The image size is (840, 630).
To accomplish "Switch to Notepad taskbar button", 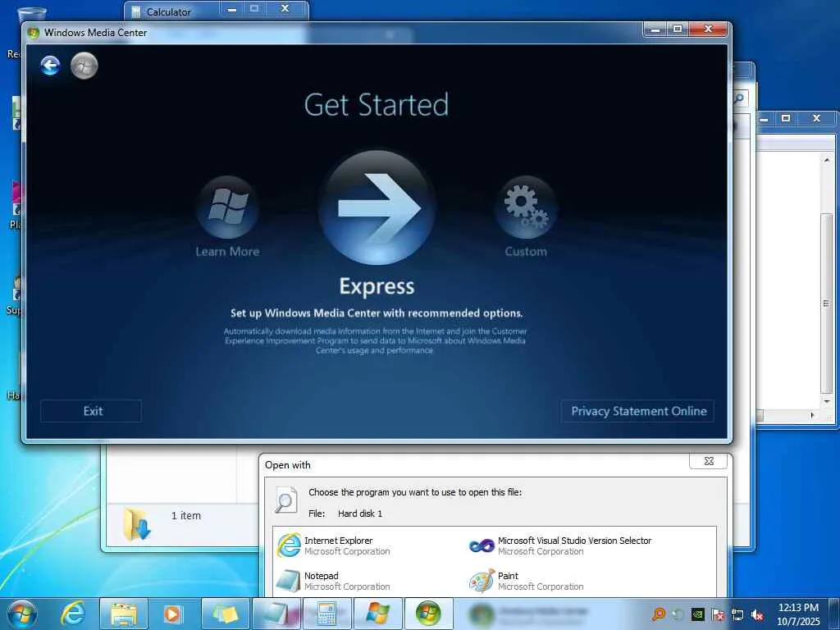I will [276, 614].
